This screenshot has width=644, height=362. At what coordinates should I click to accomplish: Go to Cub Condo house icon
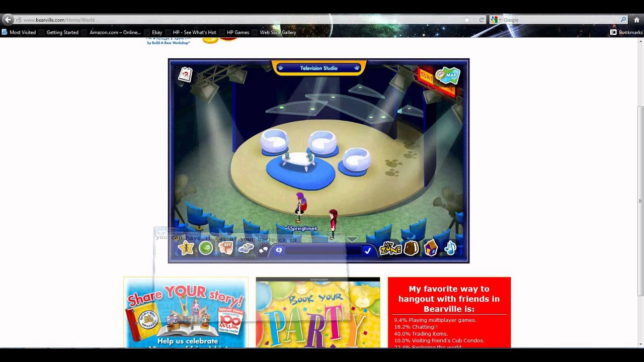pyautogui.click(x=431, y=248)
